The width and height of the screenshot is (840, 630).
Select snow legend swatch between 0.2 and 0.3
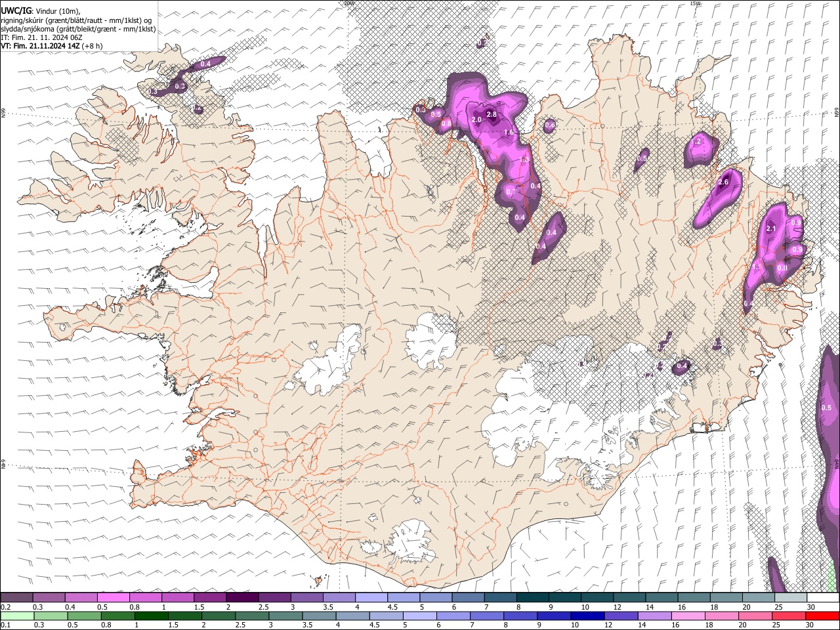[16, 598]
